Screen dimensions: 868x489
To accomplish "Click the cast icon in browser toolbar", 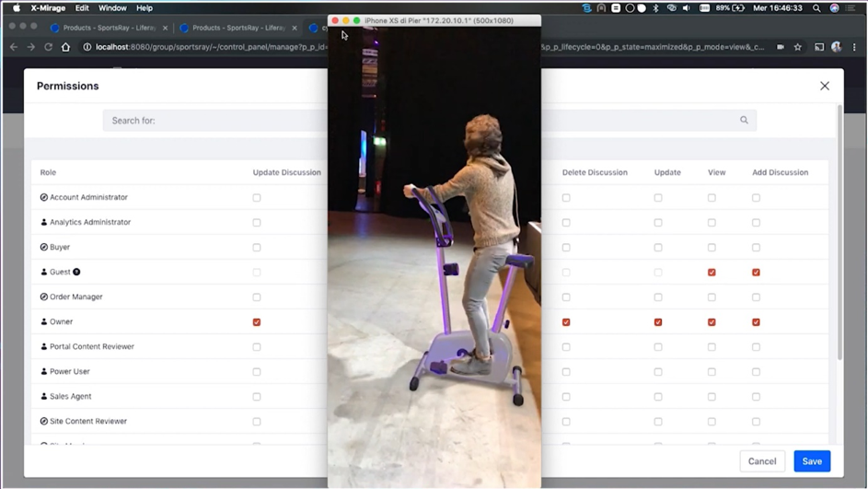I will click(819, 47).
